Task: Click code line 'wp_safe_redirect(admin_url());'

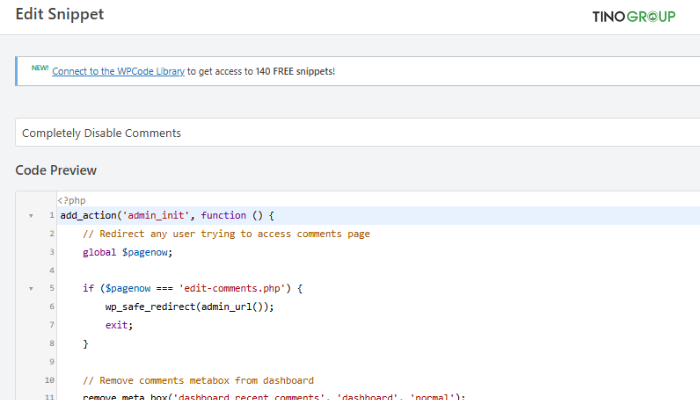Action: pyautogui.click(x=190, y=307)
